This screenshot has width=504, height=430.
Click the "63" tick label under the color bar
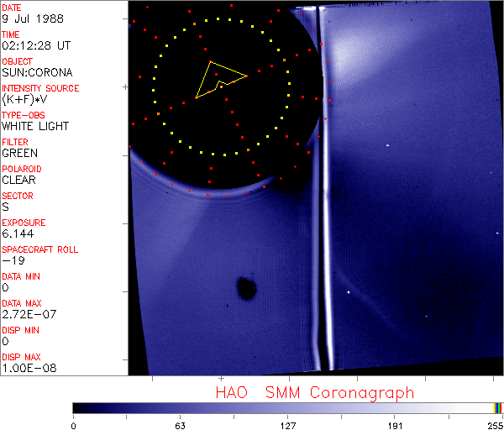tap(180, 424)
